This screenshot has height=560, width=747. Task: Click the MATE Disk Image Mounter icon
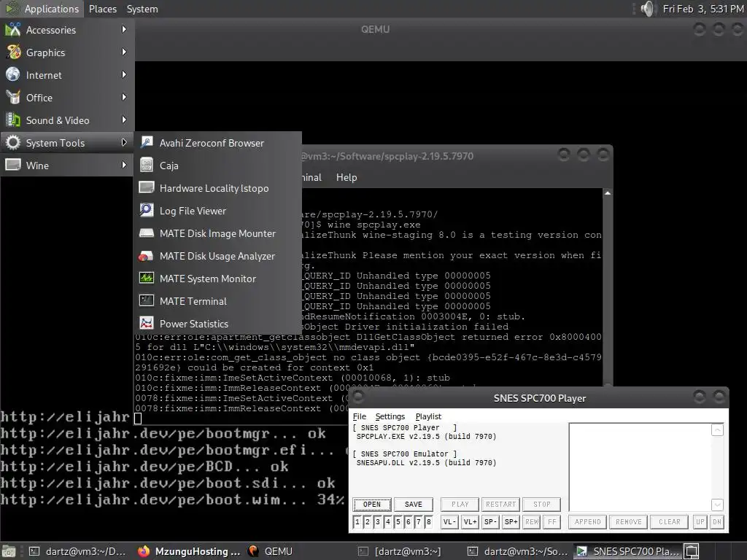[146, 233]
